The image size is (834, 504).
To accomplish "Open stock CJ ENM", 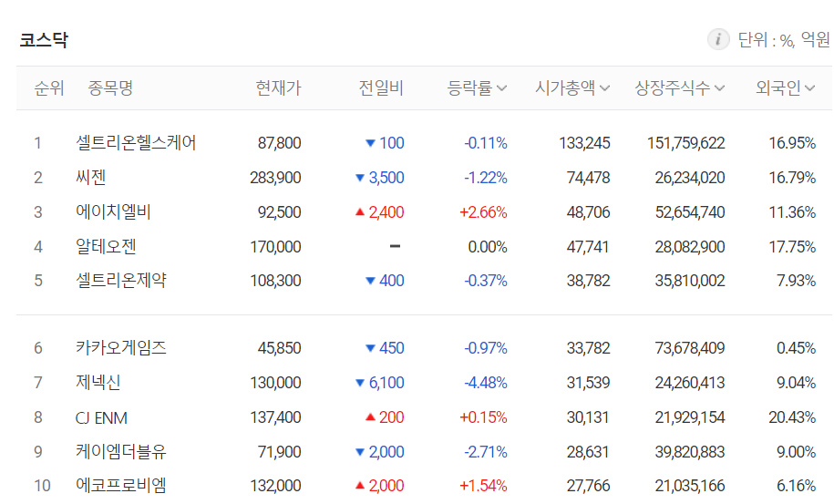I will [101, 417].
